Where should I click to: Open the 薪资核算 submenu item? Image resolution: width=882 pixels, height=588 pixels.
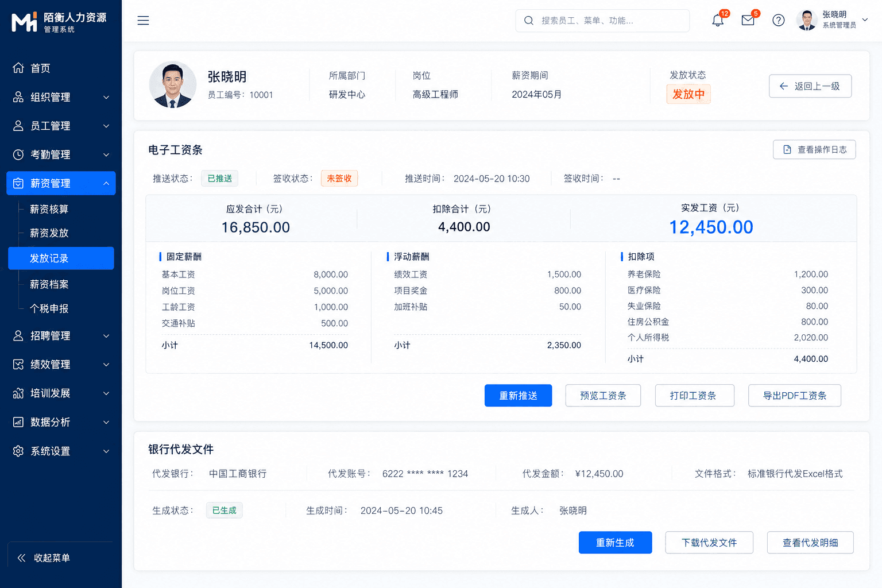(x=49, y=209)
